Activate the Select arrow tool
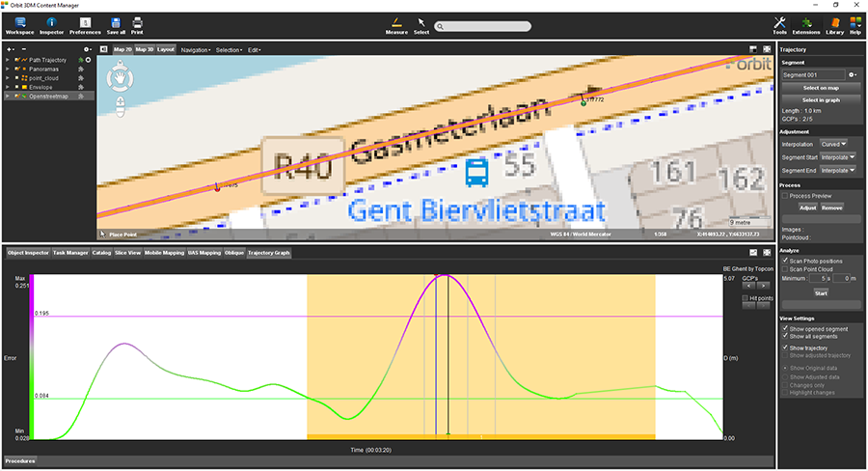Screen dimensions: 868x471 [x=421, y=25]
